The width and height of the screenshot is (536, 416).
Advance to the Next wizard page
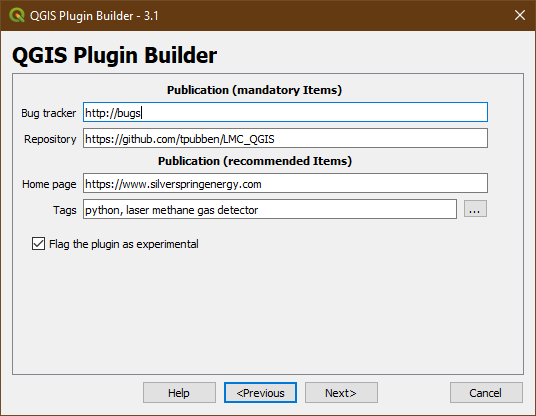tap(341, 393)
